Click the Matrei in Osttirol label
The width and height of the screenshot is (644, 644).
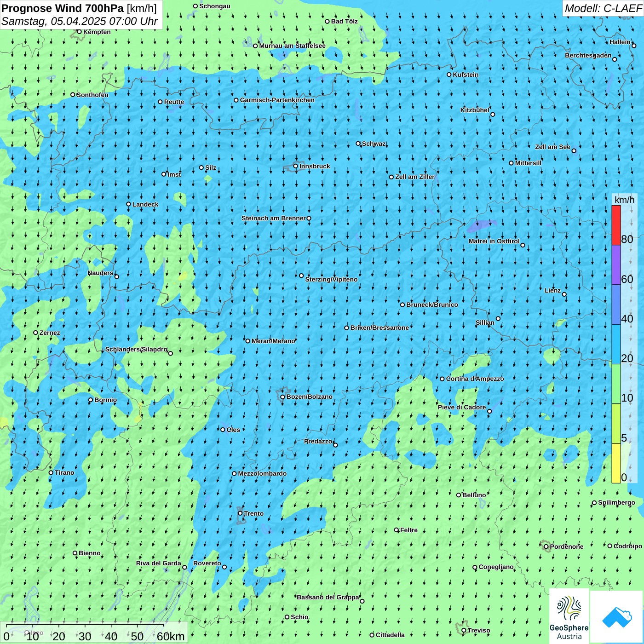click(x=494, y=241)
